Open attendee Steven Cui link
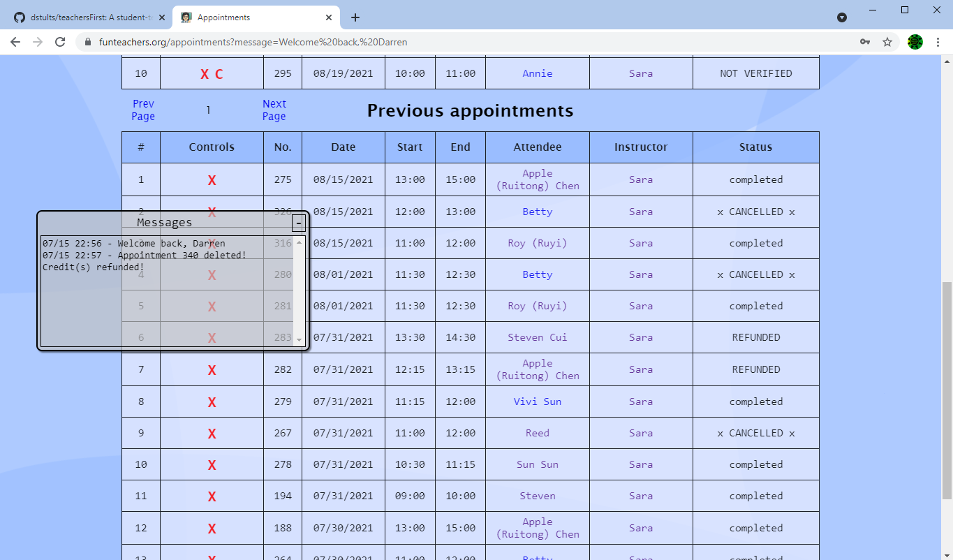Image resolution: width=953 pixels, height=560 pixels. [x=538, y=337]
